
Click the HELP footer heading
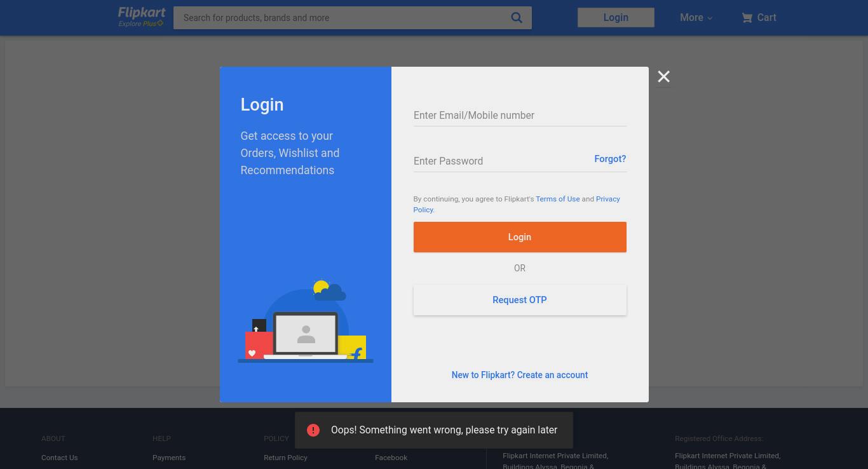click(161, 438)
